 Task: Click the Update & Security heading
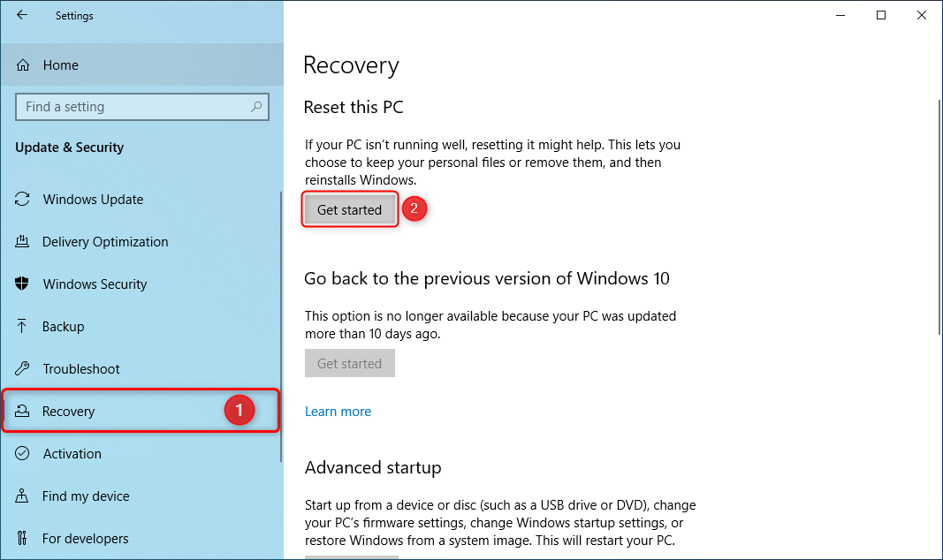click(70, 148)
